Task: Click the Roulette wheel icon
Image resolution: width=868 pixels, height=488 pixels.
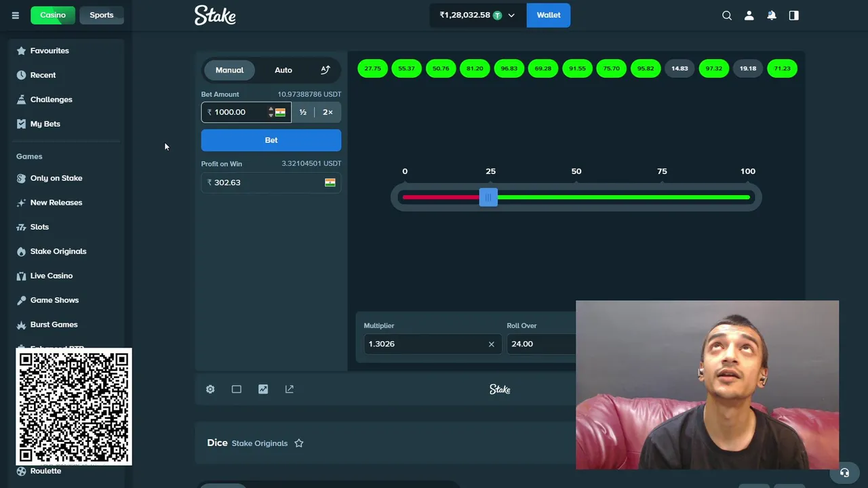Action: 21,471
